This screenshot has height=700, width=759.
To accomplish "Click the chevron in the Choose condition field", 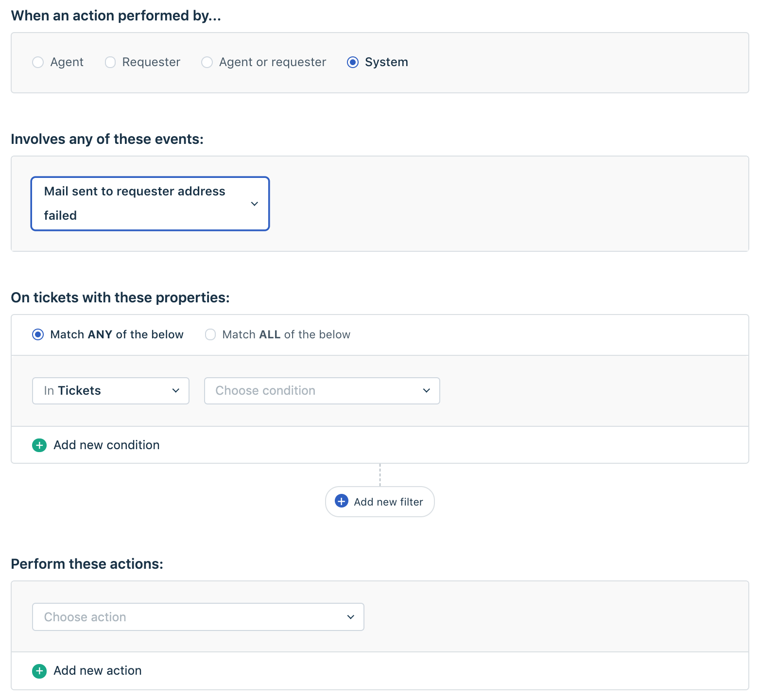I will coord(426,391).
